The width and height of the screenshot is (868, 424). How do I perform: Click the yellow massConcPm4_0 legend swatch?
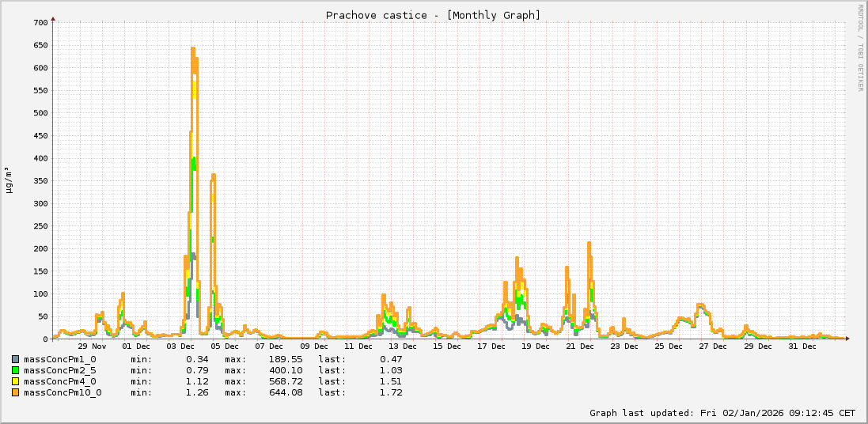pos(15,381)
